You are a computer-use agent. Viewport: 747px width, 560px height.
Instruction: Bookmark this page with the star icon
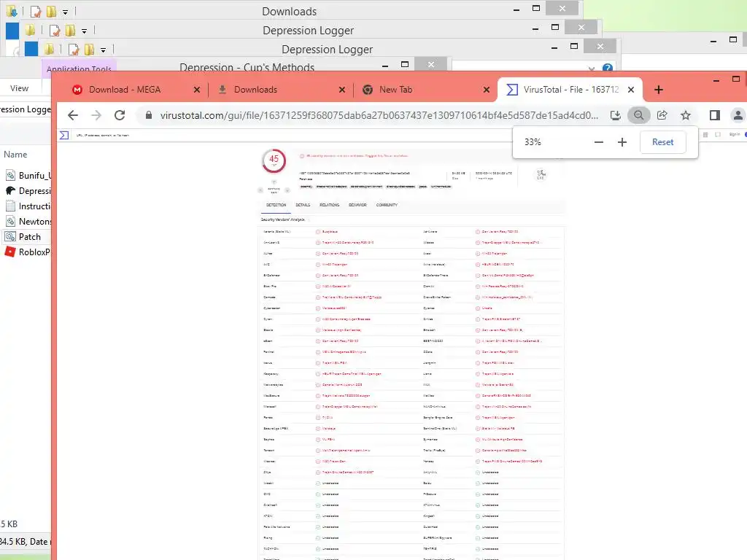pos(686,115)
